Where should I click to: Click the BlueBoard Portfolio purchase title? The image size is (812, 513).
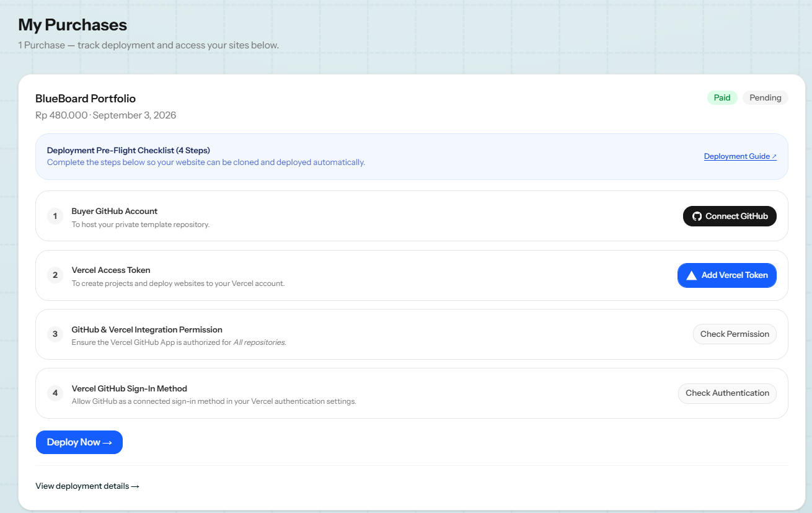pos(86,99)
